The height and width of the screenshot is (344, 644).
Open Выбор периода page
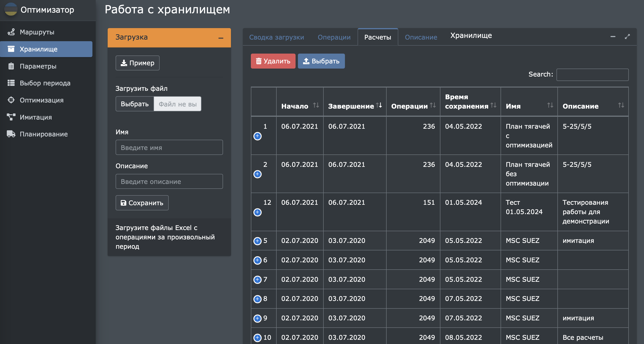(x=45, y=83)
